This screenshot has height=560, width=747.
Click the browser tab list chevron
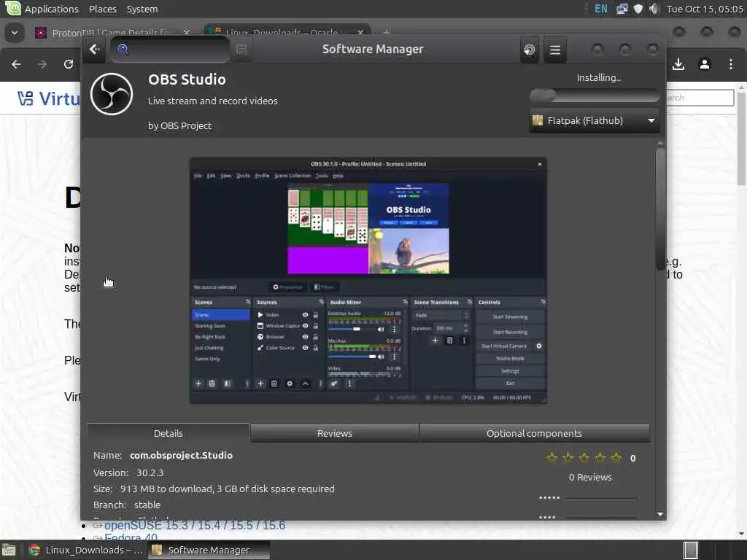pyautogui.click(x=15, y=33)
